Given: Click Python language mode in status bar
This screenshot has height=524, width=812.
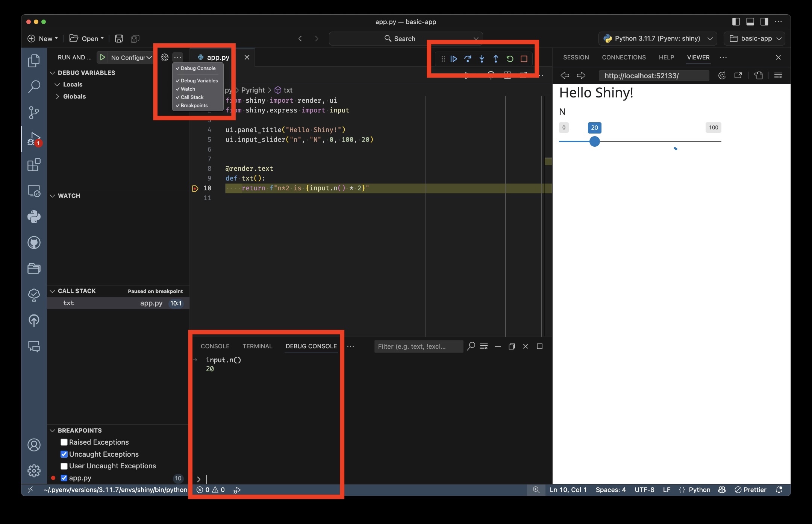Looking at the screenshot, I should 699,490.
